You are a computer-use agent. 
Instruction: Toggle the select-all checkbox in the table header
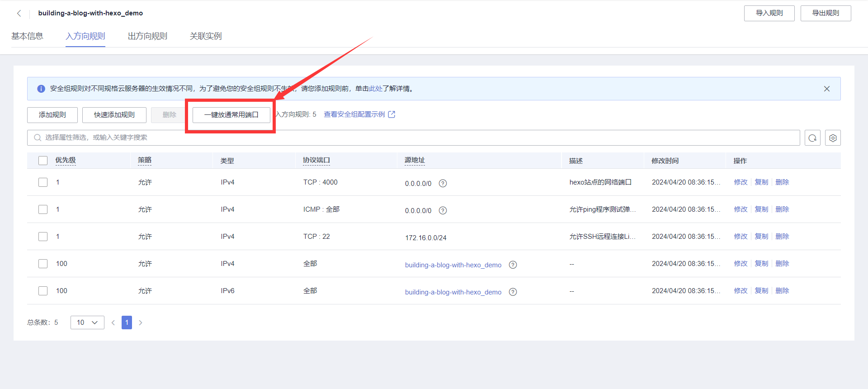(43, 161)
